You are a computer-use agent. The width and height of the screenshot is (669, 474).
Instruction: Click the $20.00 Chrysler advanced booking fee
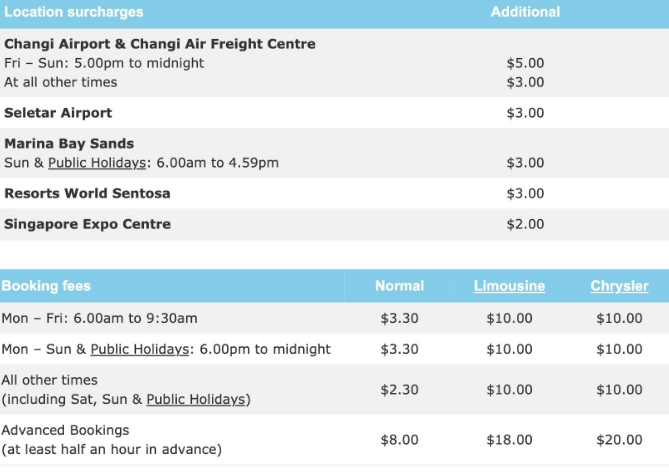tap(619, 439)
